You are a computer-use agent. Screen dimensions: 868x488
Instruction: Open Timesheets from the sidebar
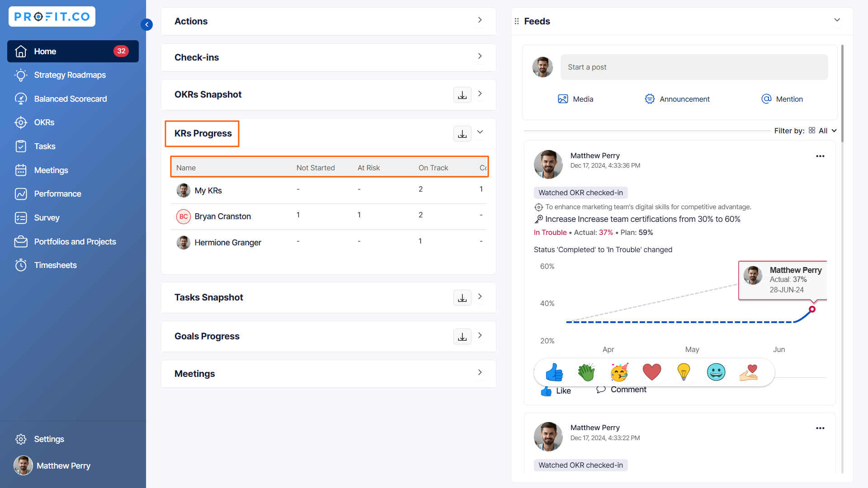(x=55, y=265)
